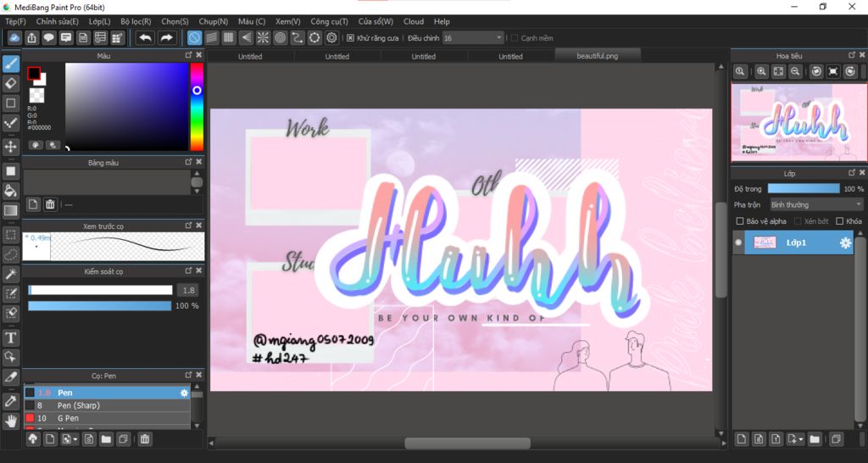Open the Cửa sổ(W) window menu
868x463 pixels.
pos(376,21)
